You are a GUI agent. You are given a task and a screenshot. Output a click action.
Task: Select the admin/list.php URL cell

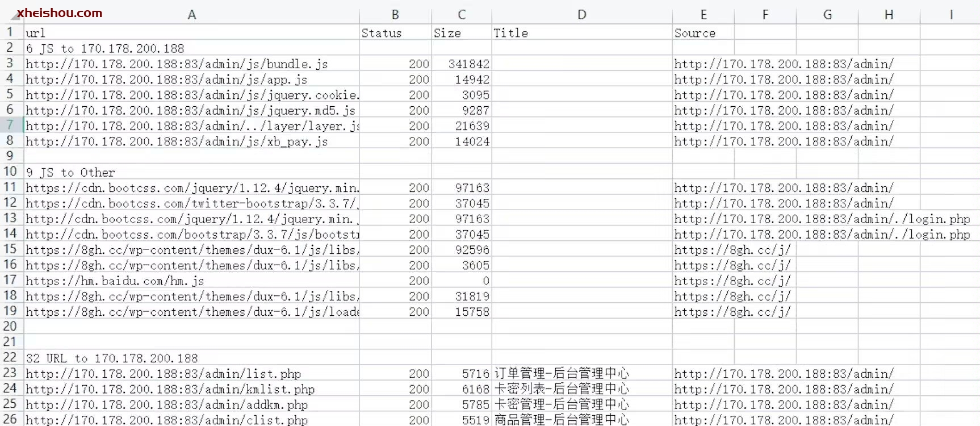tap(191, 373)
